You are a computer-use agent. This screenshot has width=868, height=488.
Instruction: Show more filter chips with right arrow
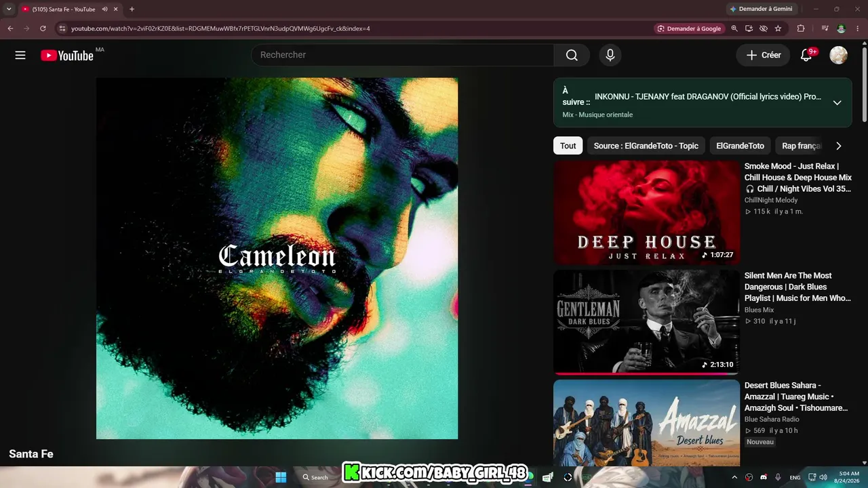pyautogui.click(x=839, y=146)
